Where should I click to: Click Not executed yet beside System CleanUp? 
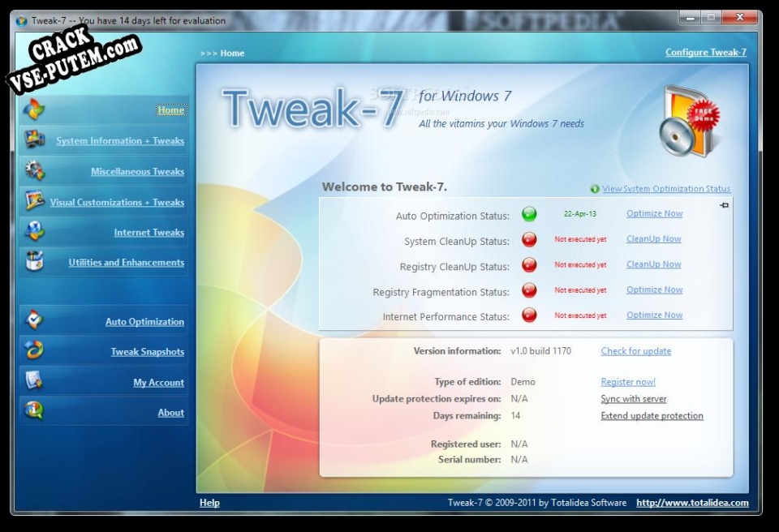(x=580, y=239)
